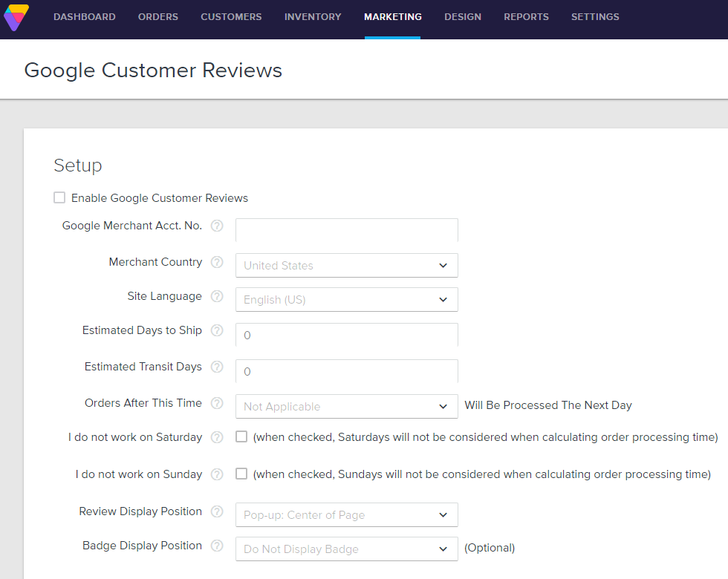The height and width of the screenshot is (579, 728).
Task: Click the Google Customer Reviews page title
Action: tap(153, 71)
